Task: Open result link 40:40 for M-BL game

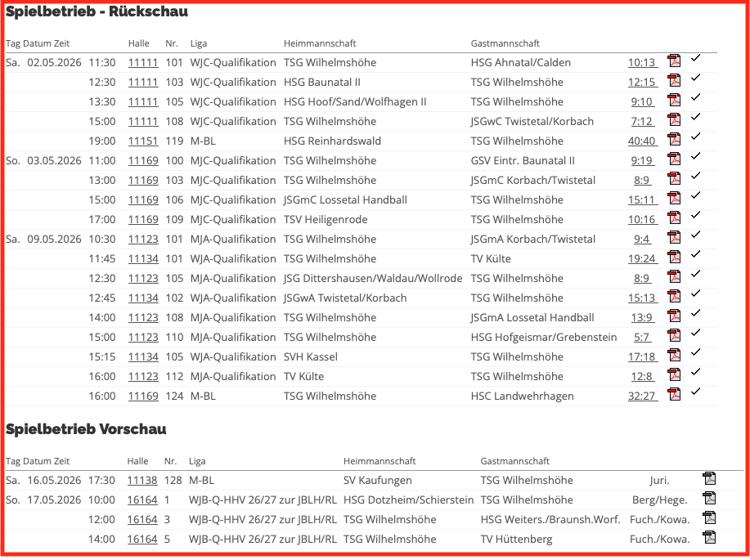Action: 642,141
